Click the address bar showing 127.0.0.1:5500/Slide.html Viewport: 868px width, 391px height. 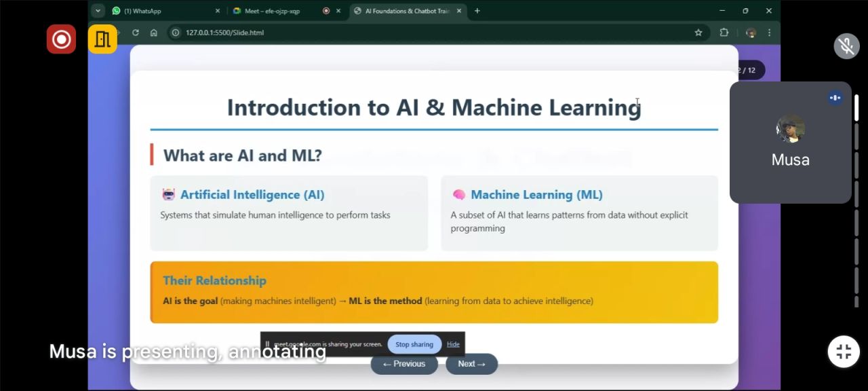(x=434, y=33)
